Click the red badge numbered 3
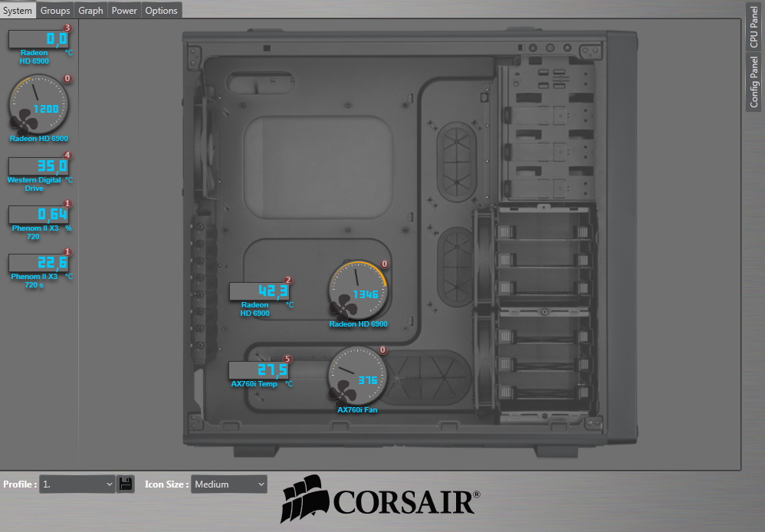 pos(67,28)
